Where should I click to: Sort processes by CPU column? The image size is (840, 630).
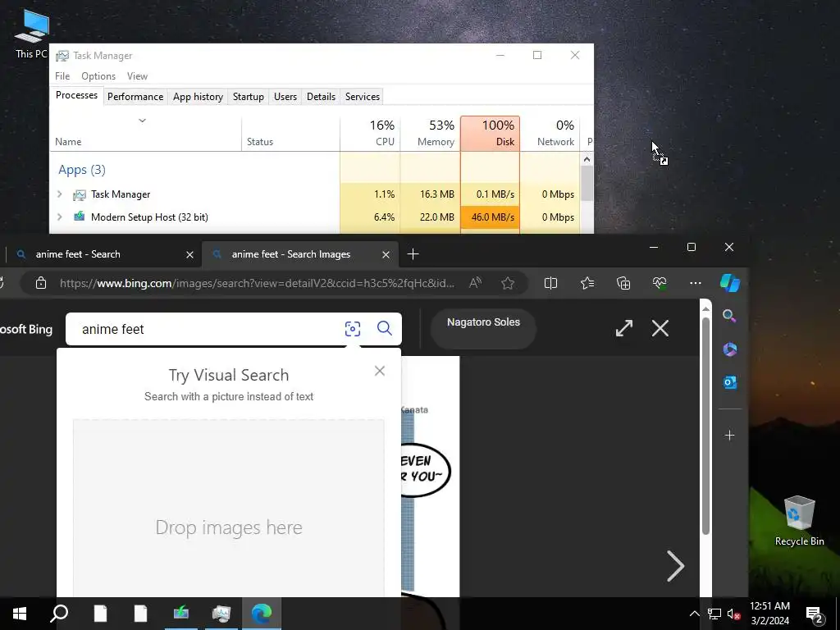[370, 134]
